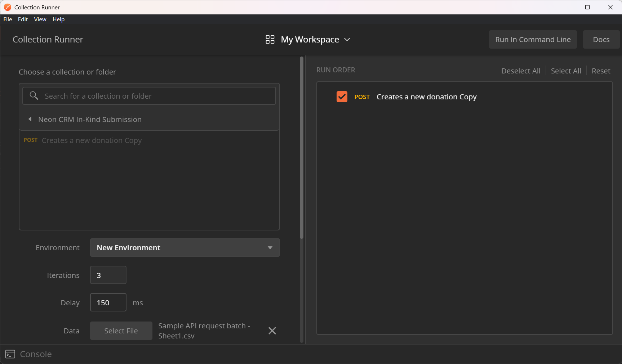Focus the collection search field
Image resolution: width=622 pixels, height=364 pixels.
coord(149,96)
